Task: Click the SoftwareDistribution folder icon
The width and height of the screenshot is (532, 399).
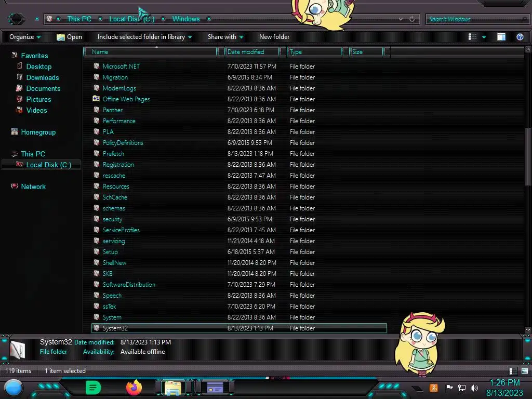Action: (x=97, y=284)
